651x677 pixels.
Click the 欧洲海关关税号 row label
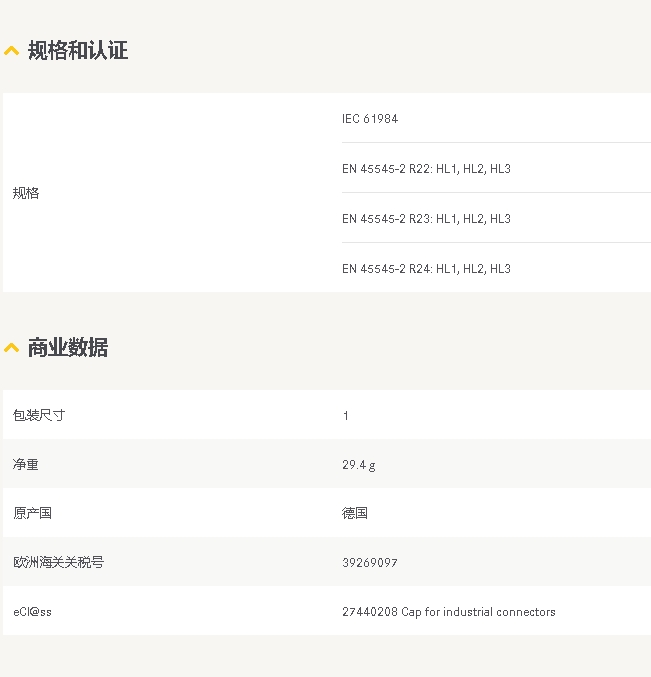tap(58, 563)
